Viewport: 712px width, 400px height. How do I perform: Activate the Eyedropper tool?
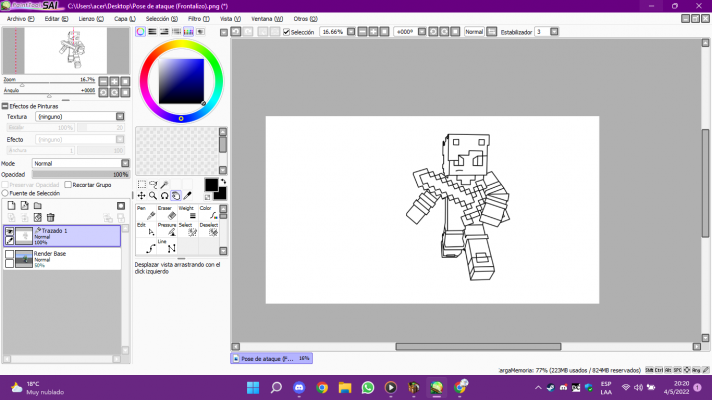coord(188,196)
